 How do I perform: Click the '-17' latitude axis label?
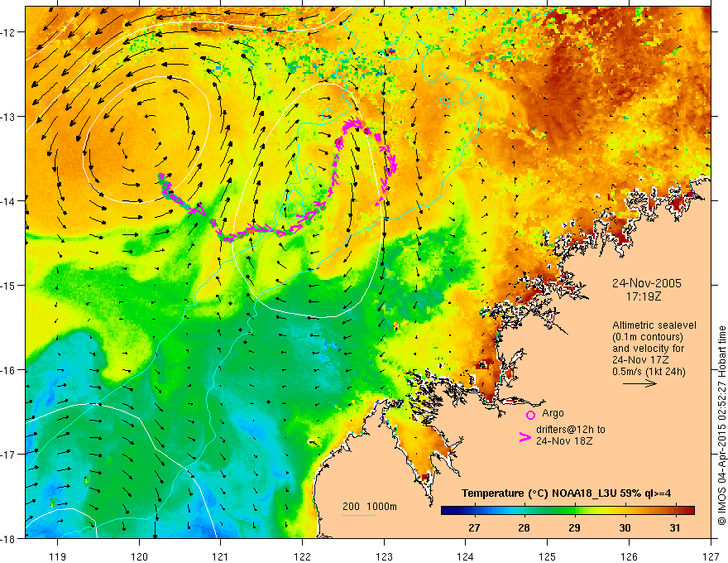click(9, 455)
